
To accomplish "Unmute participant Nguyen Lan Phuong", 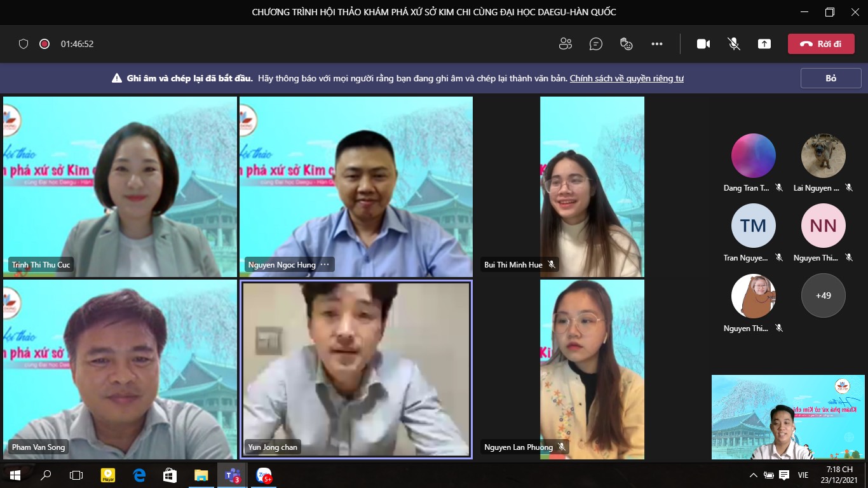I will click(x=562, y=447).
